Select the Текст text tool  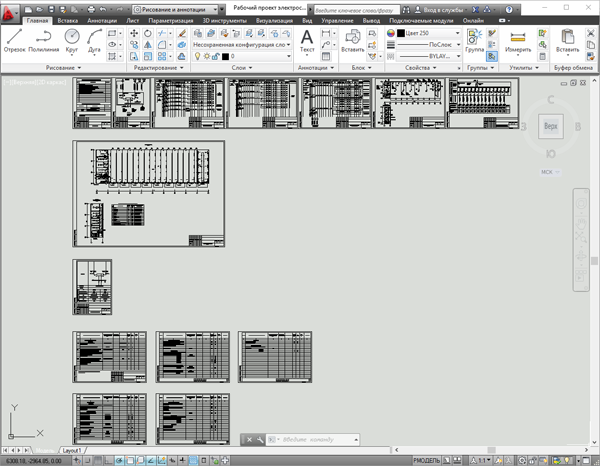pyautogui.click(x=307, y=41)
